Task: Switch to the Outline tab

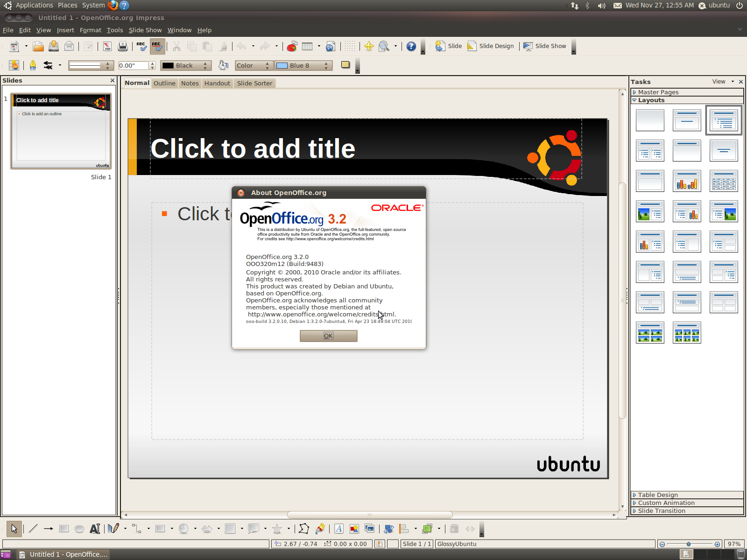Action: [164, 83]
